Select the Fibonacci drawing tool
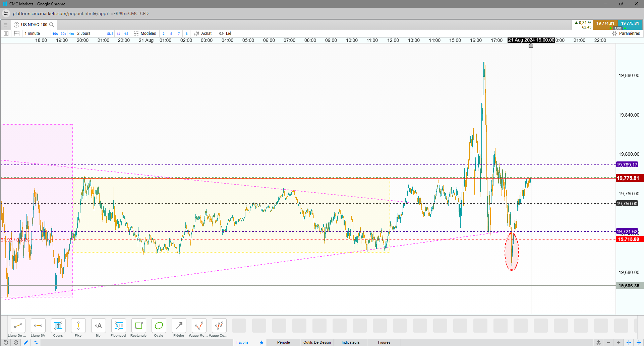 click(118, 328)
